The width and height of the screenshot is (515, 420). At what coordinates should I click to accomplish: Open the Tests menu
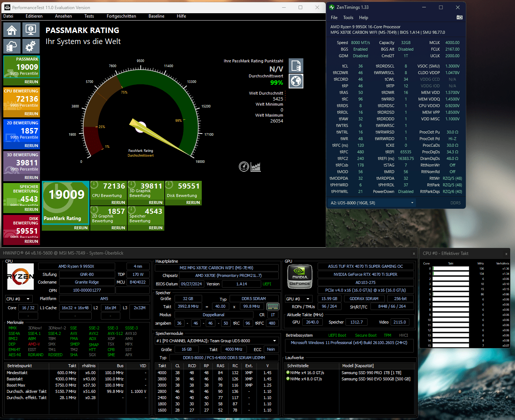[89, 16]
